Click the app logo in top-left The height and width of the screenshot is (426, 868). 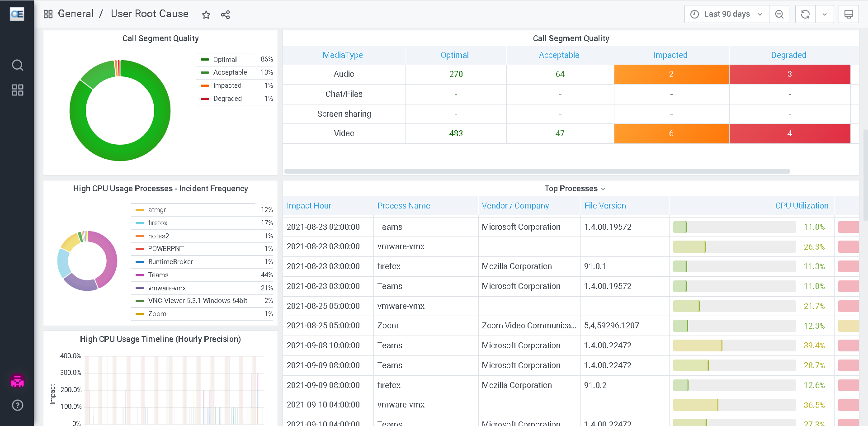point(17,14)
